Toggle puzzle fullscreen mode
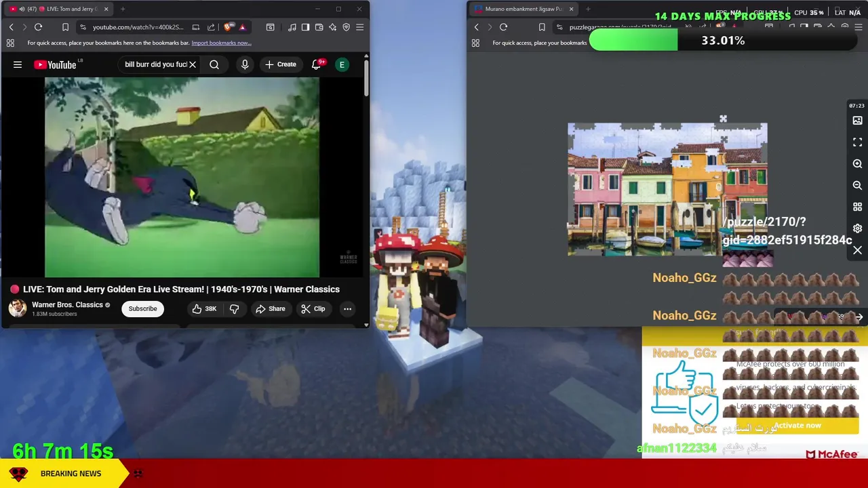The width and height of the screenshot is (868, 488). tap(857, 142)
